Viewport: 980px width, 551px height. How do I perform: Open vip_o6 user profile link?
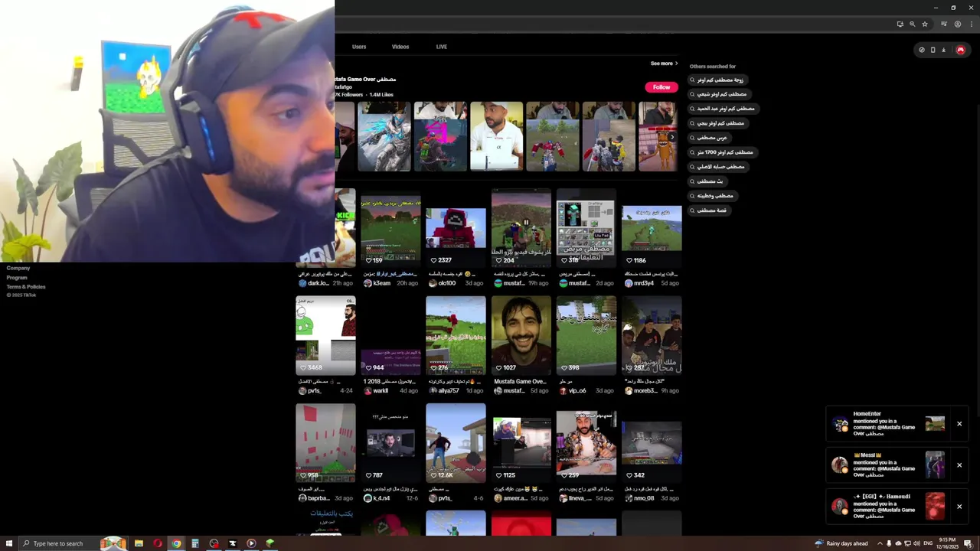pyautogui.click(x=572, y=391)
